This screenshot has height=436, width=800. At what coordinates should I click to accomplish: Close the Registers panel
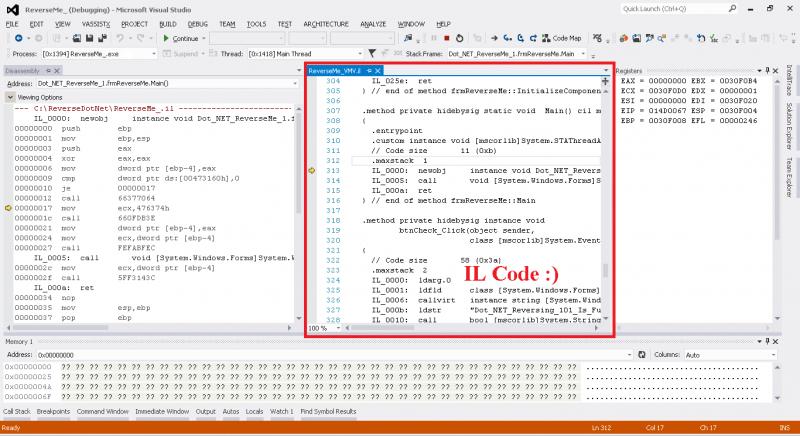coord(776,70)
